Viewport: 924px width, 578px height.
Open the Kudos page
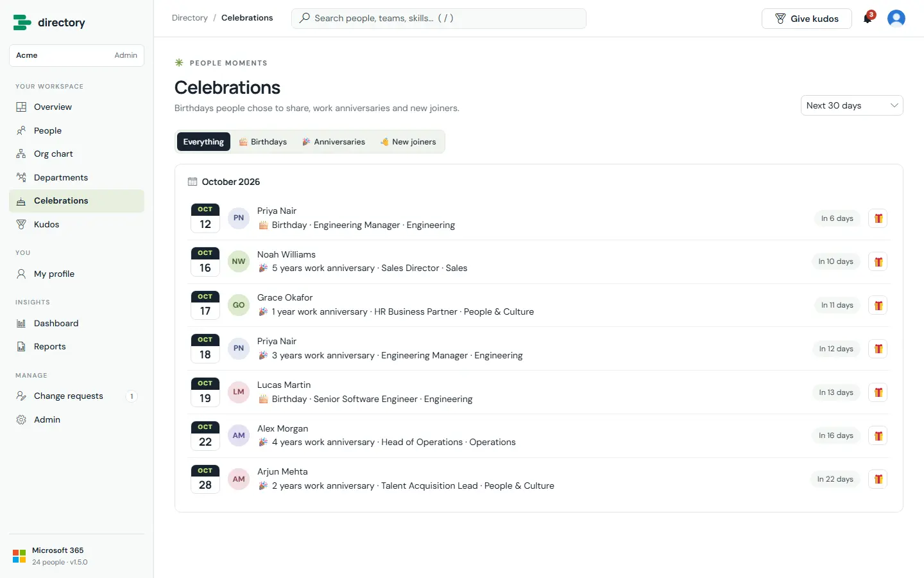pos(76,224)
